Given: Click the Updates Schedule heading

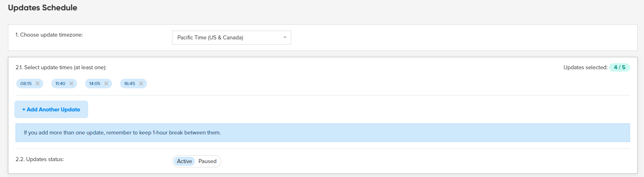Looking at the screenshot, I should (43, 8).
